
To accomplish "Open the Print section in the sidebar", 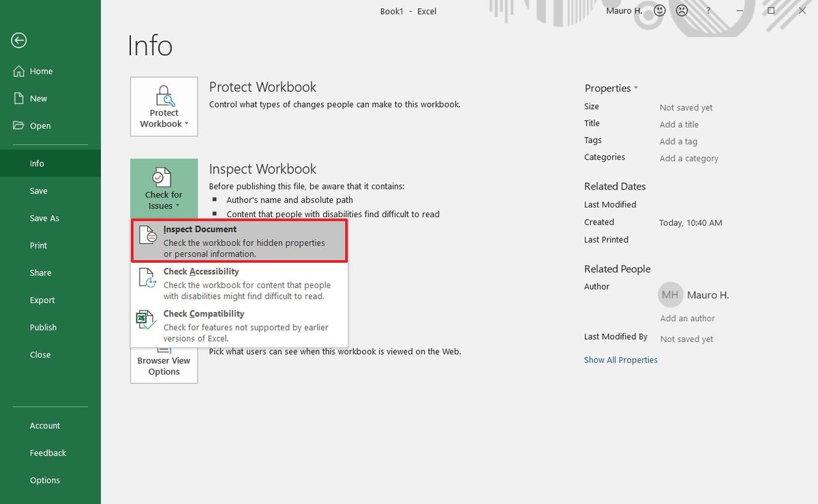I will [38, 245].
